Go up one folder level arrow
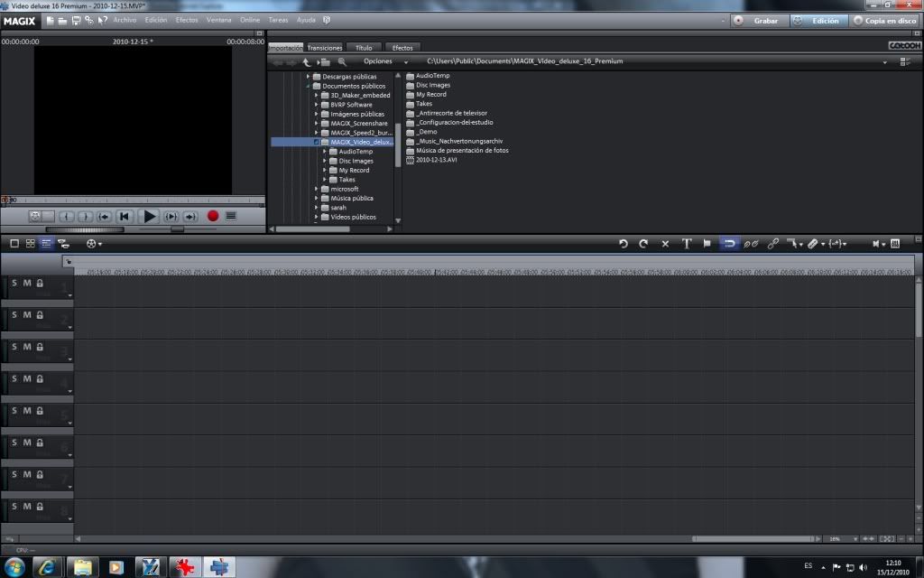924x578 pixels. pos(307,62)
